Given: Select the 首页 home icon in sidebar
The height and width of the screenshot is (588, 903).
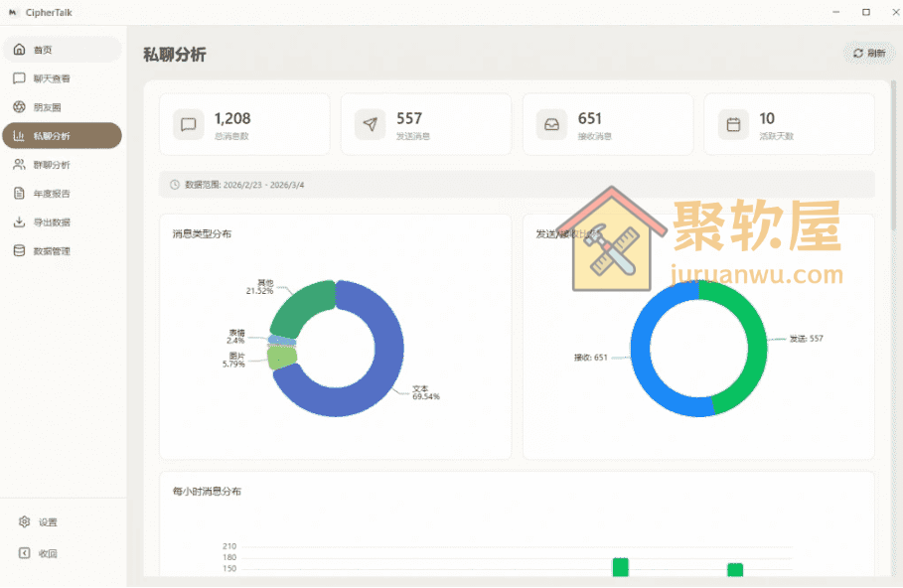Looking at the screenshot, I should (20, 49).
